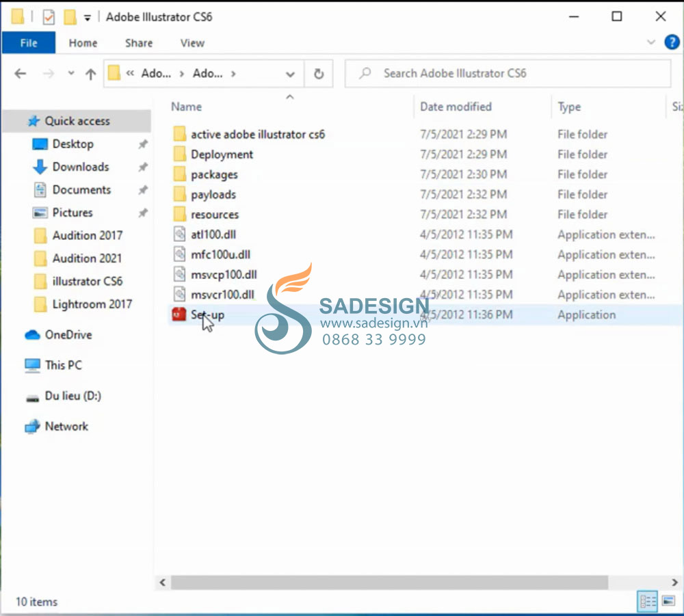Screen dimensions: 684x616
Task: Select the packages folder icon
Action: [x=179, y=174]
